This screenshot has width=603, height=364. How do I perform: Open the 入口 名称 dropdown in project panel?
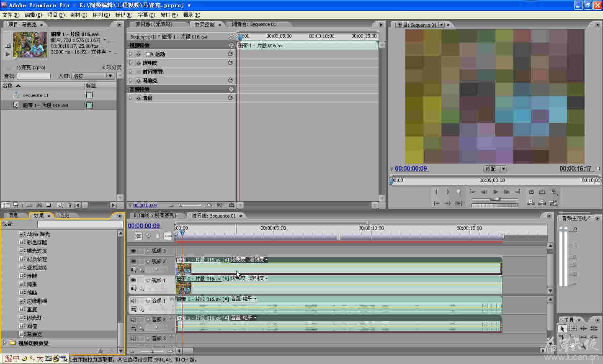(93, 76)
